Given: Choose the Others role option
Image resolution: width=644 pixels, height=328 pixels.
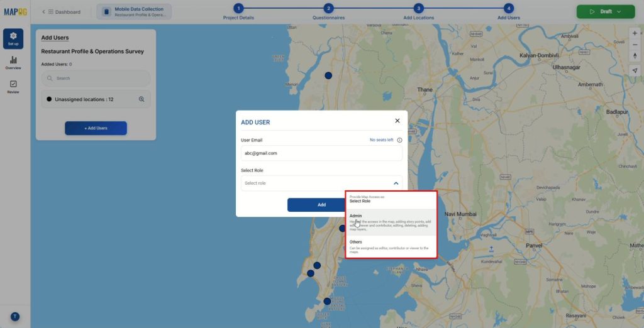Looking at the screenshot, I should point(391,247).
